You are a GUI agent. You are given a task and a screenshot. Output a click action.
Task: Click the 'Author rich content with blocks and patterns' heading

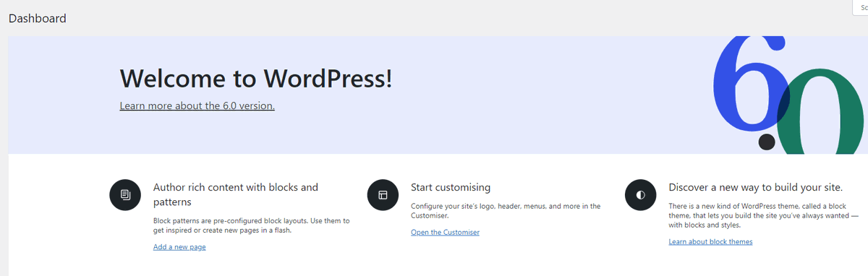236,194
